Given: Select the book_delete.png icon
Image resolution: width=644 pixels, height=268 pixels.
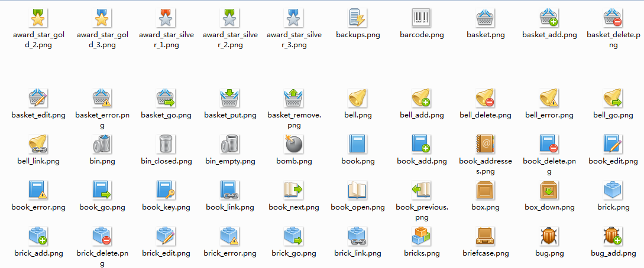Looking at the screenshot, I should coord(549,143).
